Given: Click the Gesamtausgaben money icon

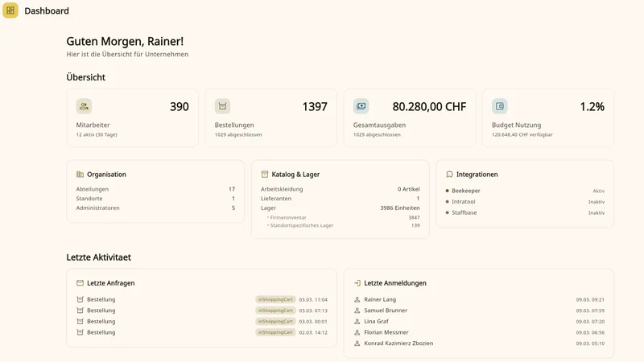Looking at the screenshot, I should point(361,106).
